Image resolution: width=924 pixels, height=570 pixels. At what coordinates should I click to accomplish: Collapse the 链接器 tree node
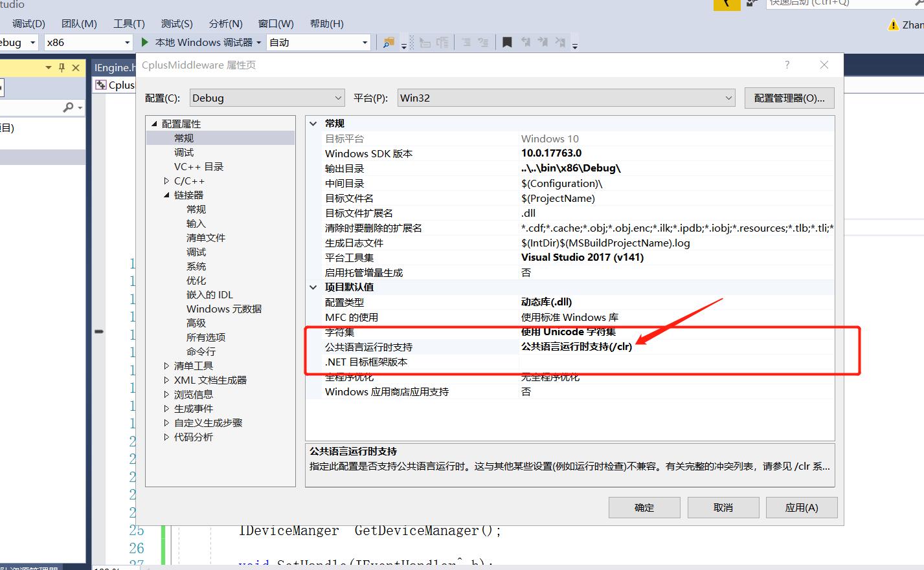(166, 195)
